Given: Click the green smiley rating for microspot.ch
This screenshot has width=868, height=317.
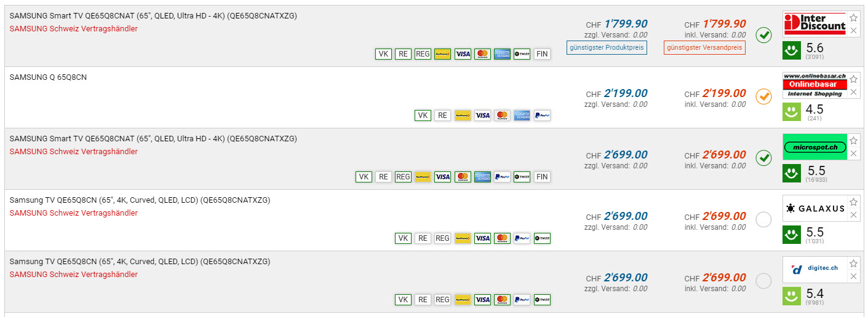Looking at the screenshot, I should 792,173.
